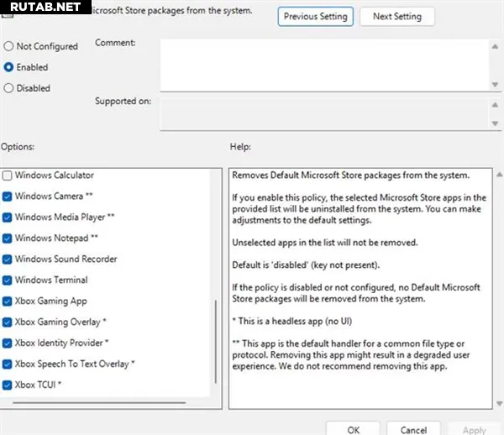Click the Cancel button
This screenshot has width=504, height=435.
click(413, 429)
